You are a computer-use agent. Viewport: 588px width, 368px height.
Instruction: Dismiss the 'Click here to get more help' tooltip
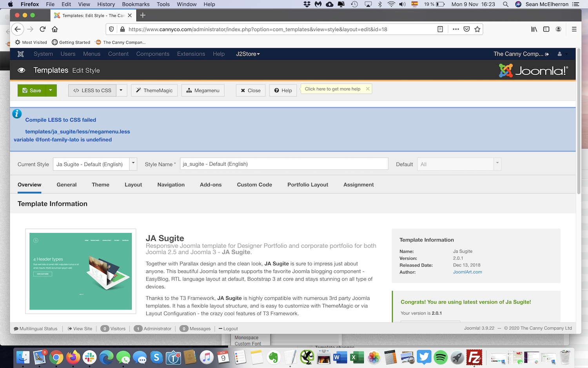pyautogui.click(x=367, y=89)
